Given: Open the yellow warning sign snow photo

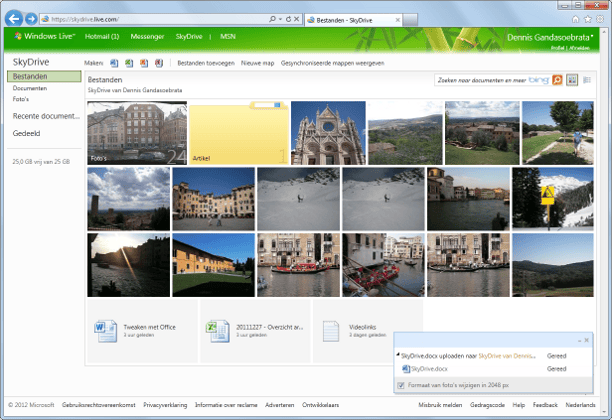Looking at the screenshot, I should pos(553,198).
